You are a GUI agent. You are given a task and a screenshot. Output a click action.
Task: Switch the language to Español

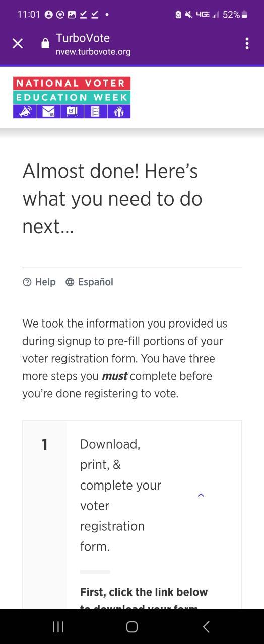pyautogui.click(x=95, y=282)
